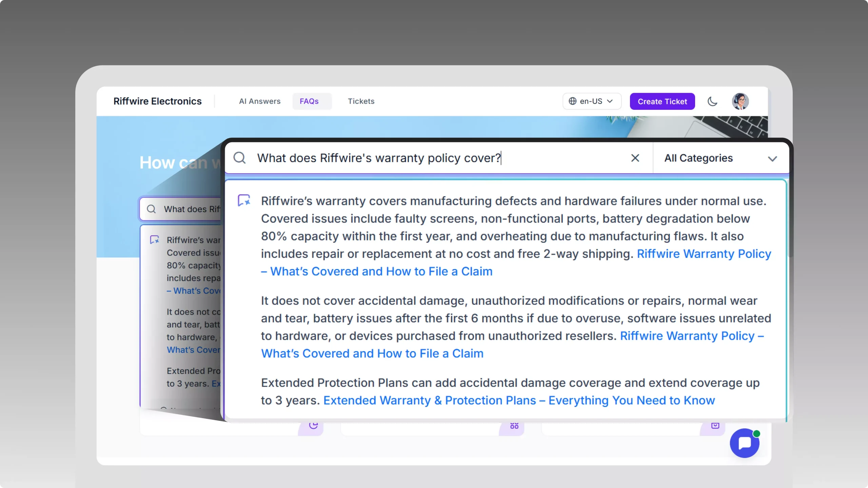The width and height of the screenshot is (868, 488).
Task: Click magnifier icon in large search bar
Action: pos(239,158)
